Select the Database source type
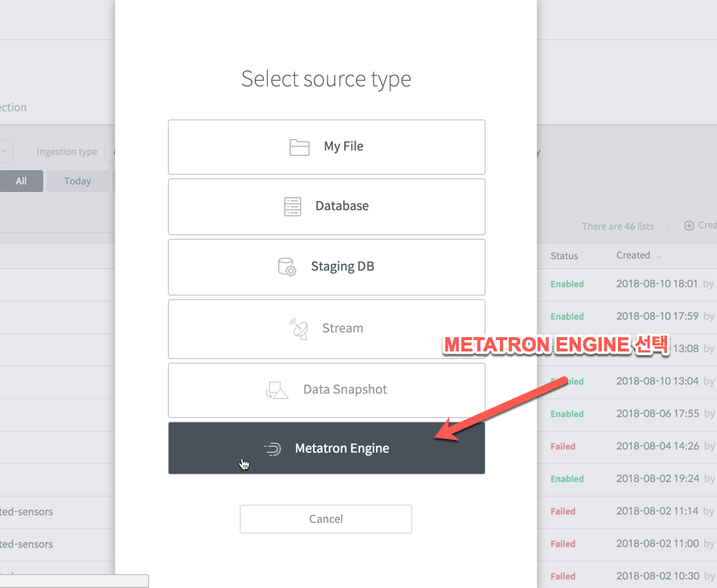The width and height of the screenshot is (717, 588). click(x=327, y=206)
